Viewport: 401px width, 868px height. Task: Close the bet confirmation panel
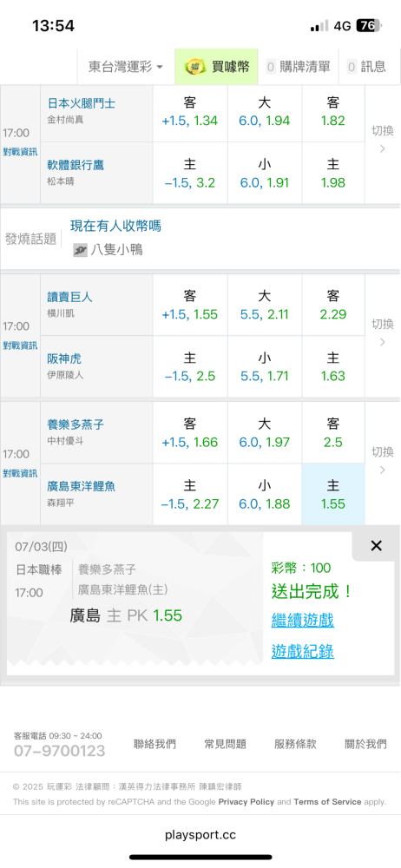pos(376,546)
